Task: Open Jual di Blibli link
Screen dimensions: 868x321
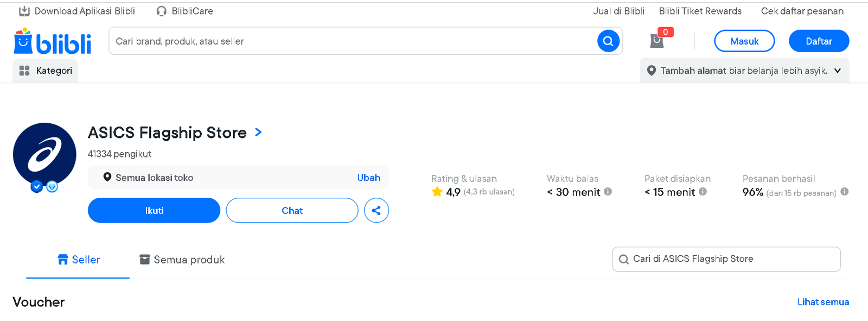Action: coord(618,11)
